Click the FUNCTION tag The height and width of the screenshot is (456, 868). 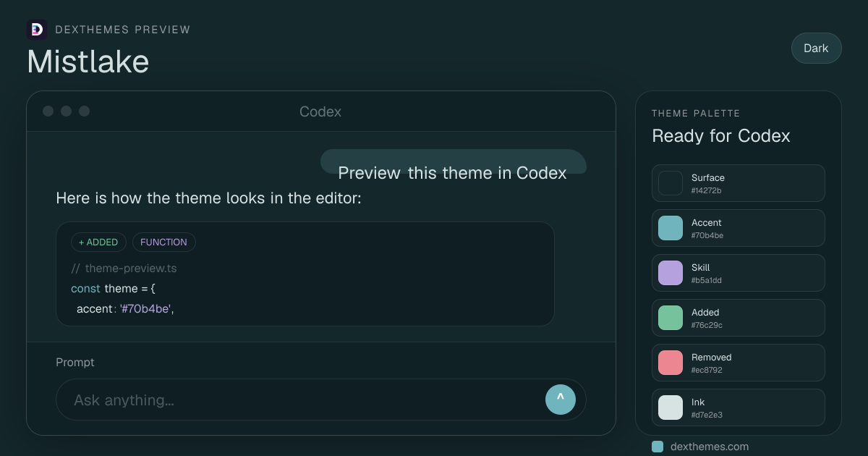[x=163, y=242]
